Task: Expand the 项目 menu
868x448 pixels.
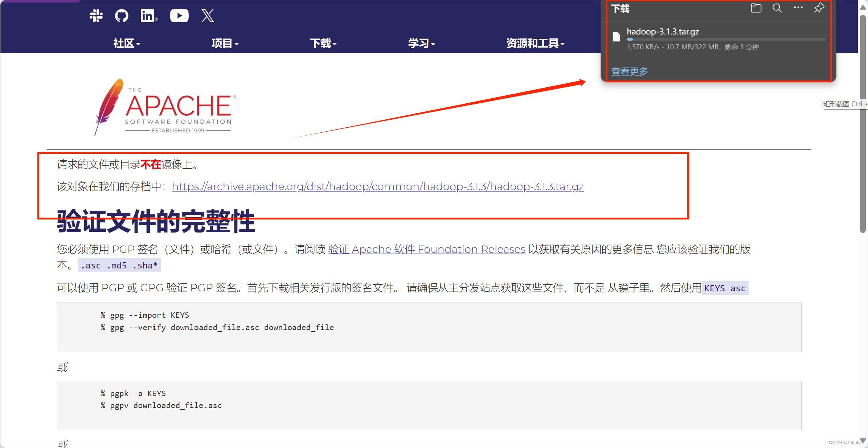Action: click(225, 44)
